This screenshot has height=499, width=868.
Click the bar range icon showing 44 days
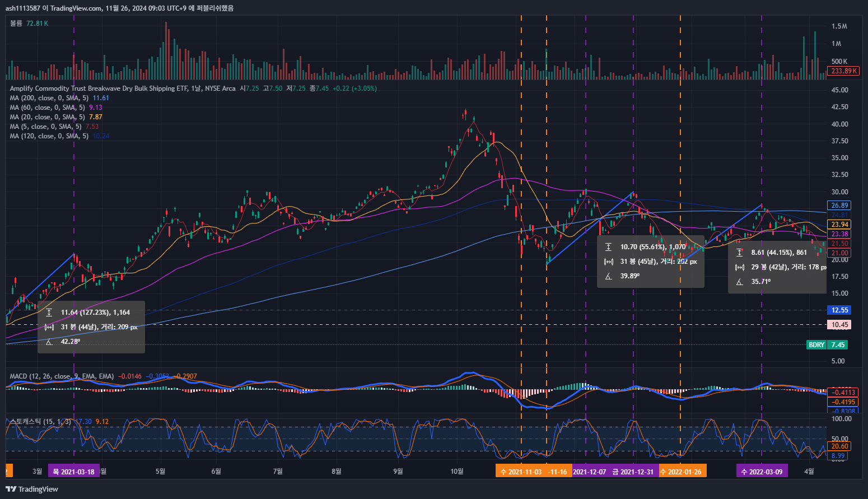(49, 327)
